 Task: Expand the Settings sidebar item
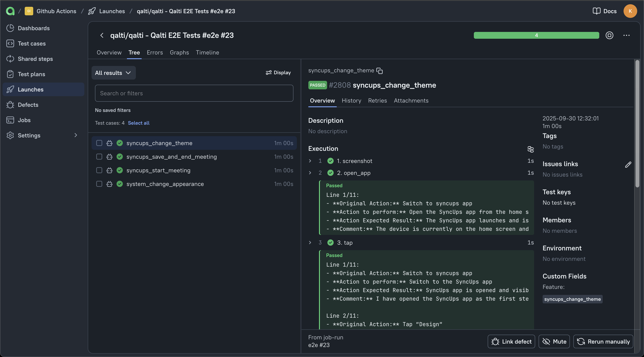(x=76, y=135)
